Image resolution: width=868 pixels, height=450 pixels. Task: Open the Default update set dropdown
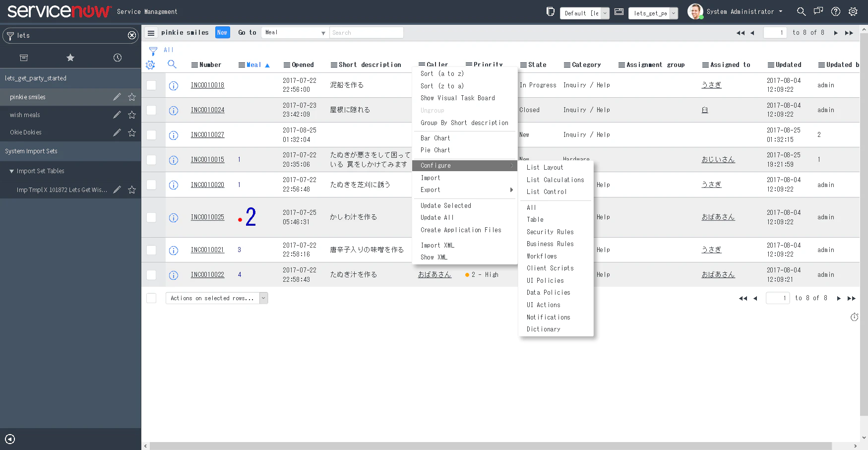tap(584, 13)
